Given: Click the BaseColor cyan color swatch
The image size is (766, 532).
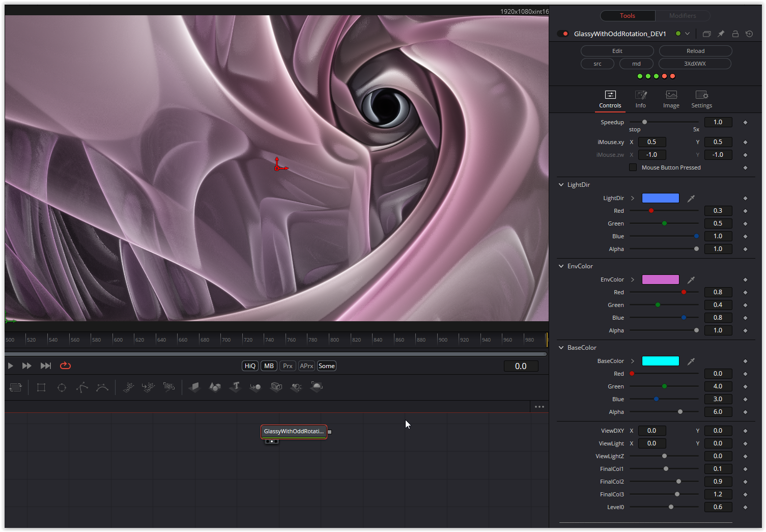Looking at the screenshot, I should click(661, 361).
